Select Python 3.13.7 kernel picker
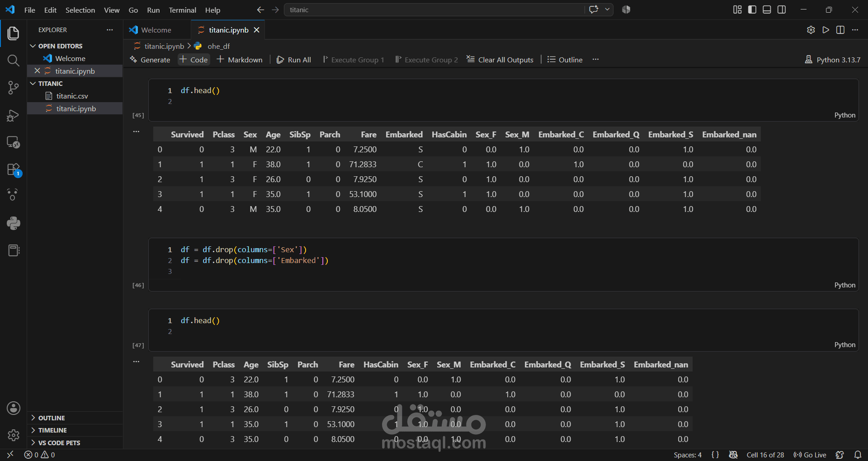Viewport: 868px width, 461px height. (833, 60)
